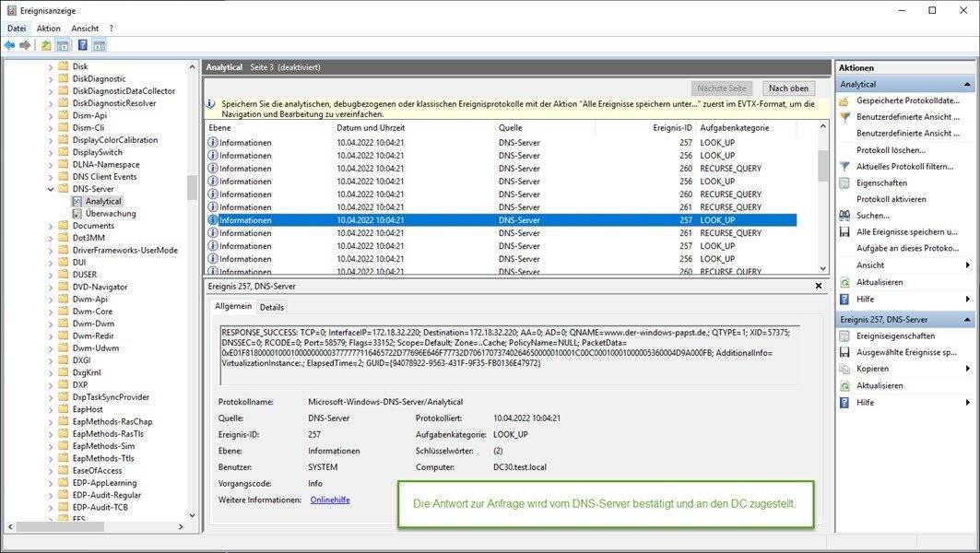Click the Ereigniseigenschaften icon in Aktionen pane

845,336
